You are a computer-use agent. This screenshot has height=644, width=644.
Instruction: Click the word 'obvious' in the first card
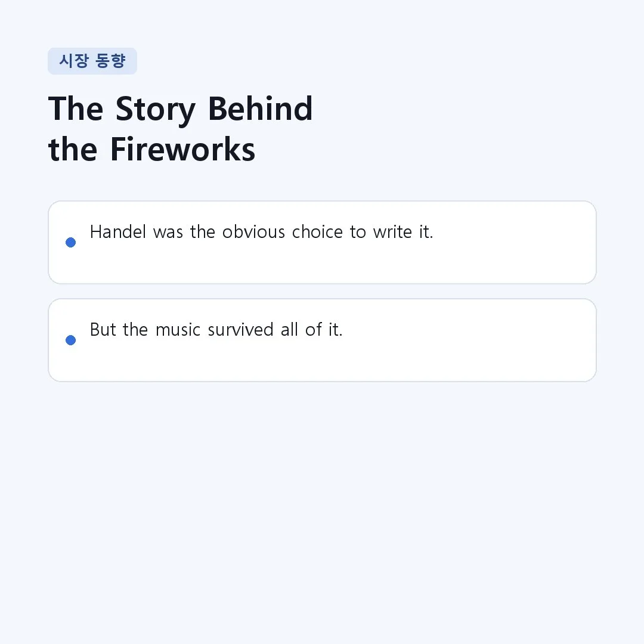point(253,231)
